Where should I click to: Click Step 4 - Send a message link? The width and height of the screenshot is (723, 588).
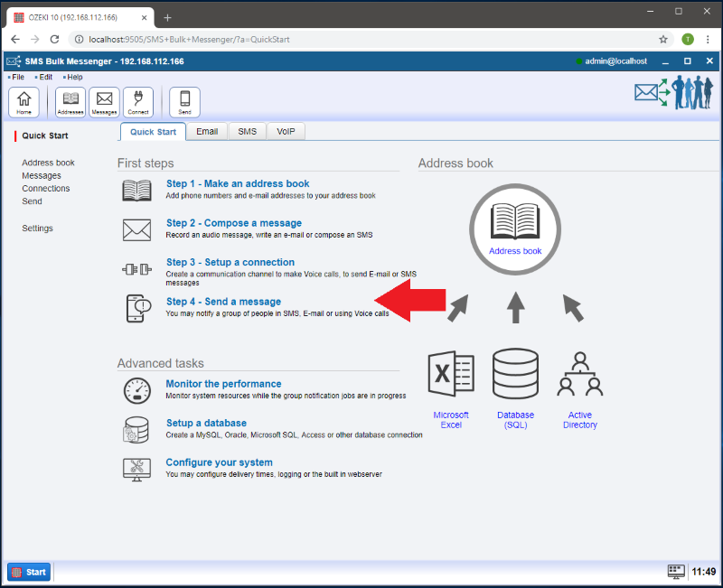pyautogui.click(x=223, y=302)
